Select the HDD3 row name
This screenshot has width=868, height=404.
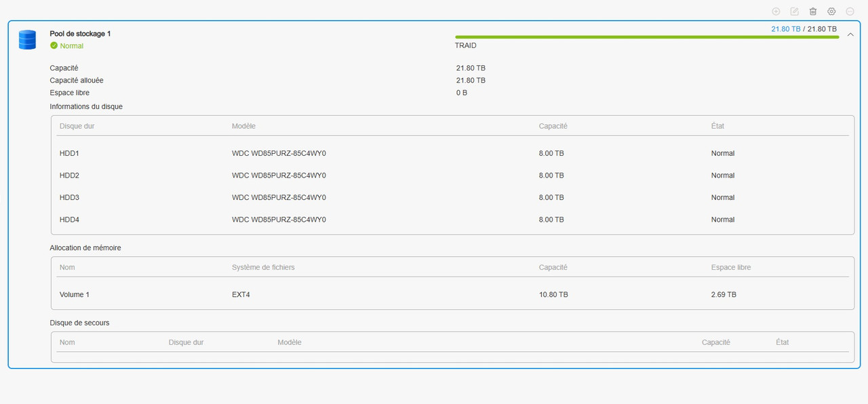click(70, 198)
